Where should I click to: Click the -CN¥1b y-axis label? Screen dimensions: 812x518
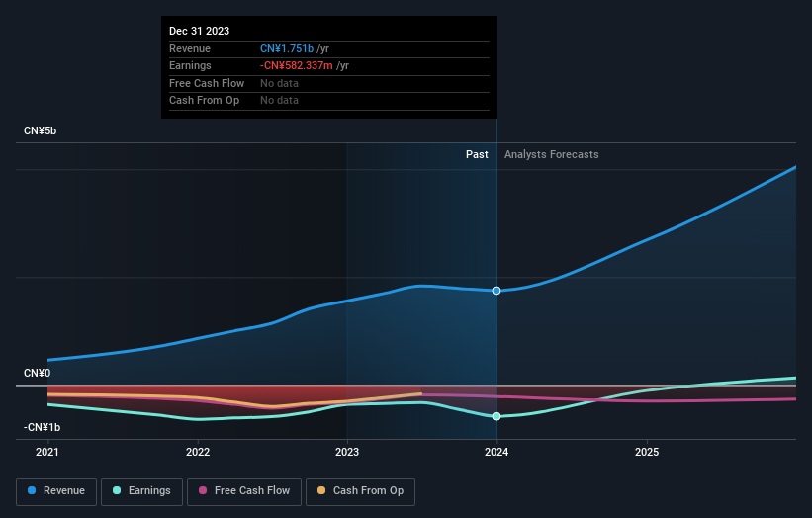42,427
